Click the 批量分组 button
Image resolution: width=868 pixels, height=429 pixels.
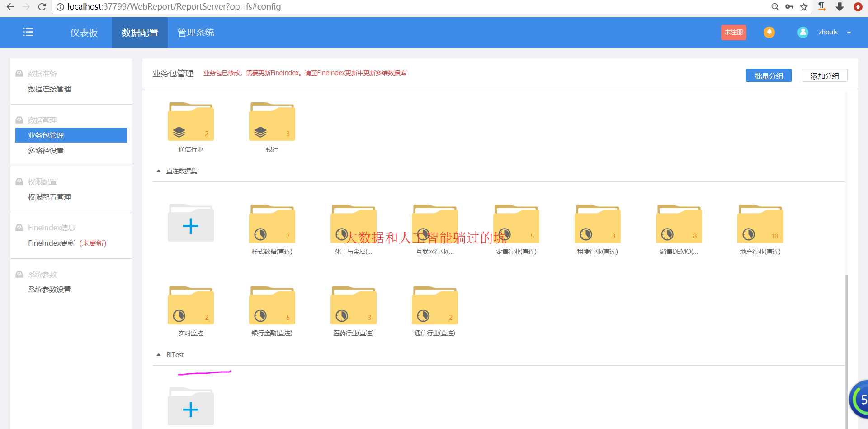click(x=769, y=76)
